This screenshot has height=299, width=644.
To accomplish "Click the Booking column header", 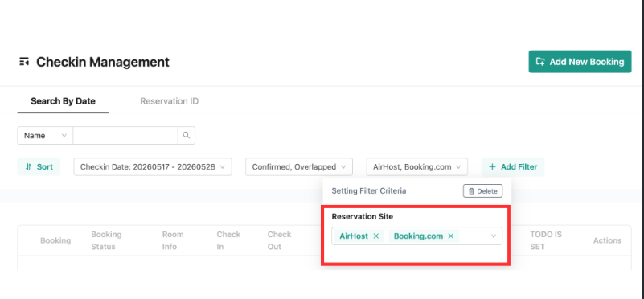I will (55, 240).
